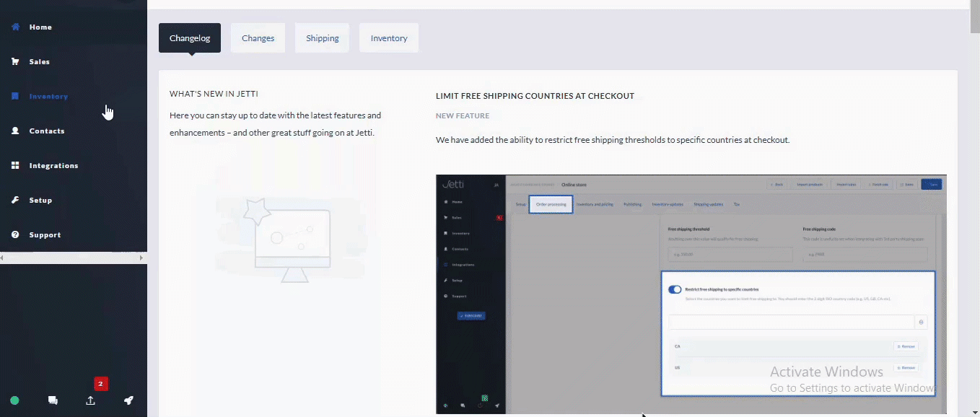This screenshot has height=417, width=980.
Task: Click the sidebar scrollbar left arrow
Action: point(3,258)
